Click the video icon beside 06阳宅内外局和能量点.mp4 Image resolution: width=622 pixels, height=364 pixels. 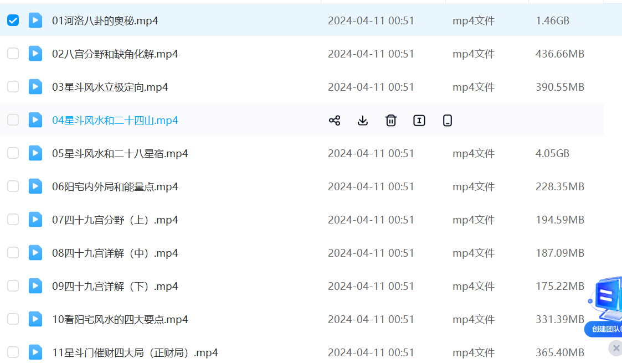click(x=35, y=186)
